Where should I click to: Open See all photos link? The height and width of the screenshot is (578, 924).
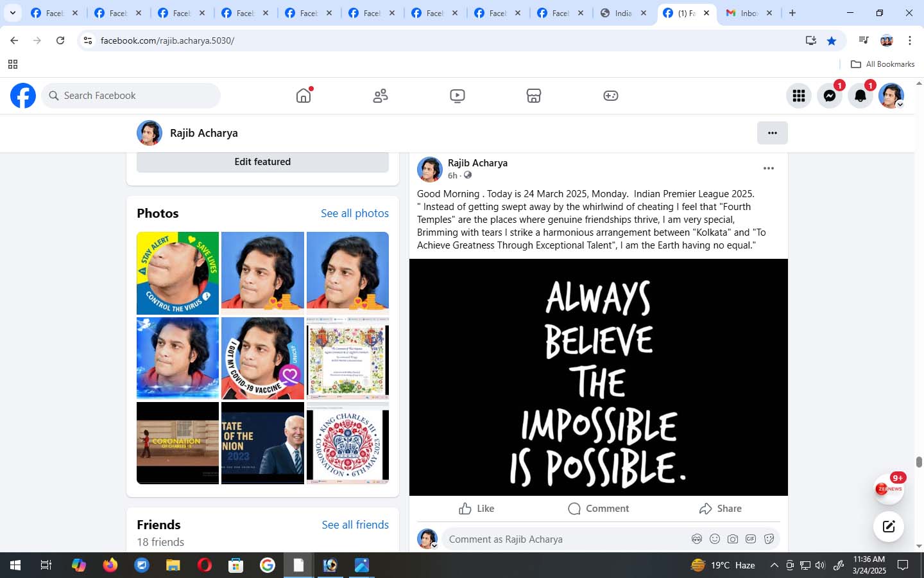(355, 213)
